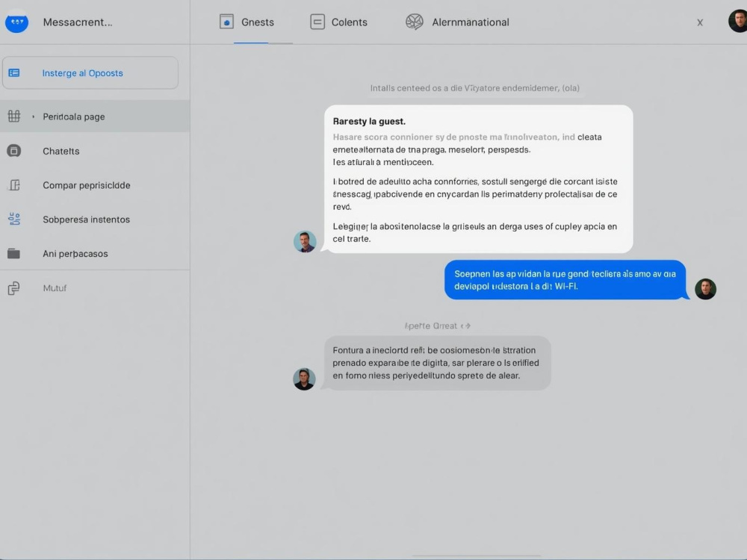
Task: Click the blue Soepnen las ap message bubble
Action: pyautogui.click(x=565, y=280)
